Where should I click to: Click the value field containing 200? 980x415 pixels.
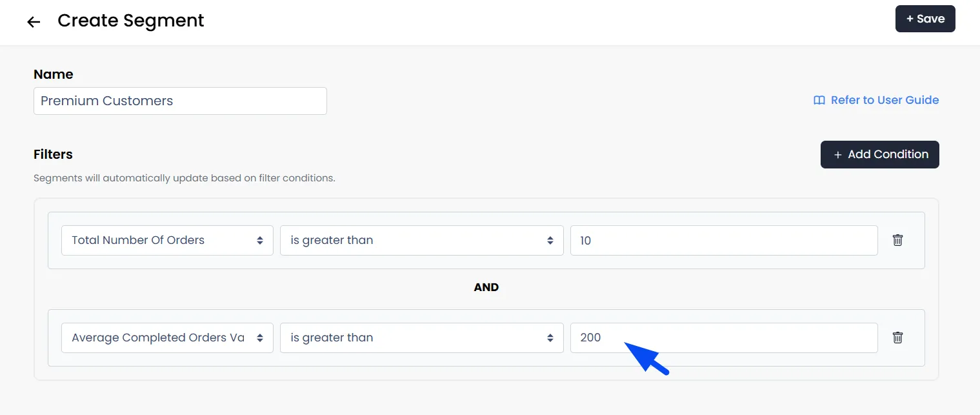pos(724,338)
